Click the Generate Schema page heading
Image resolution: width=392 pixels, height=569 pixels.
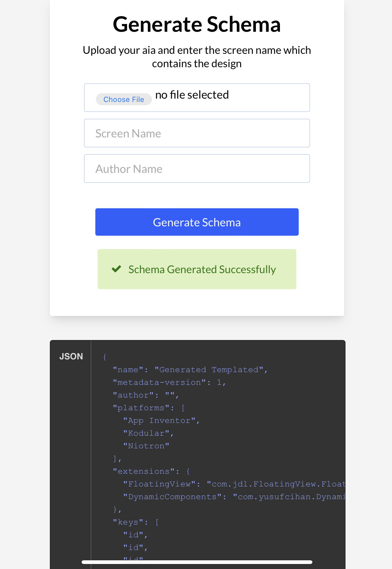197,24
